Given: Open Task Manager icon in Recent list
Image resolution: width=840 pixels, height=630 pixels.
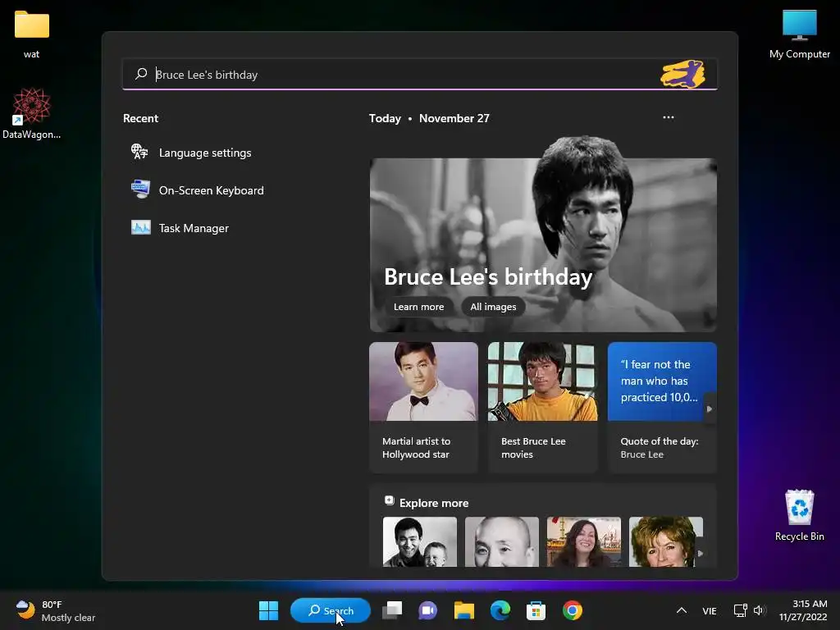Looking at the screenshot, I should (141, 228).
